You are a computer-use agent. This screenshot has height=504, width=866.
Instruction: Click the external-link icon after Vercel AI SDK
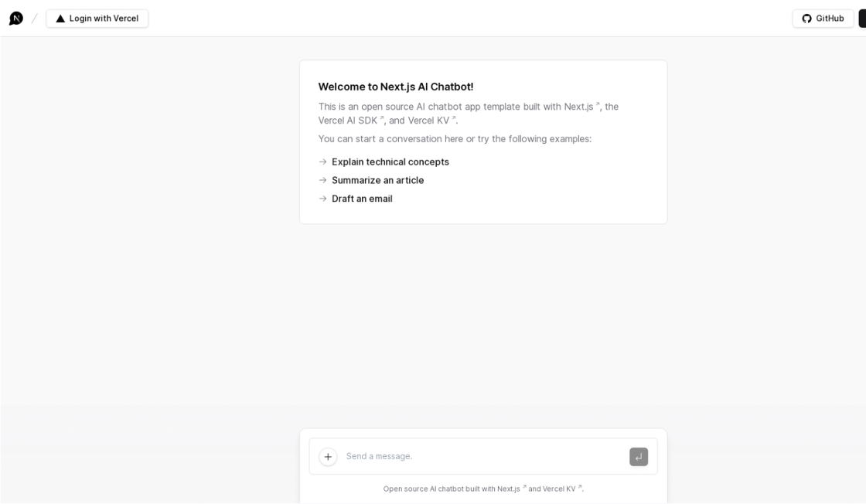[x=382, y=118]
